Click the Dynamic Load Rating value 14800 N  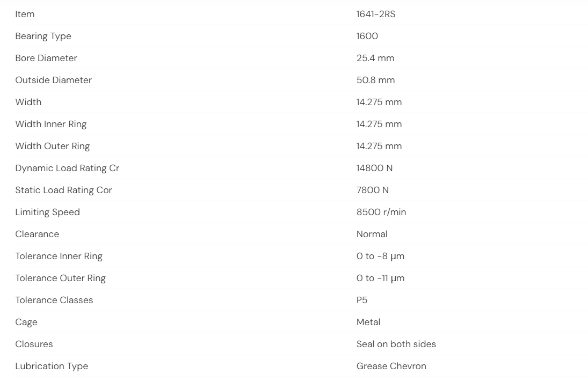tap(374, 168)
